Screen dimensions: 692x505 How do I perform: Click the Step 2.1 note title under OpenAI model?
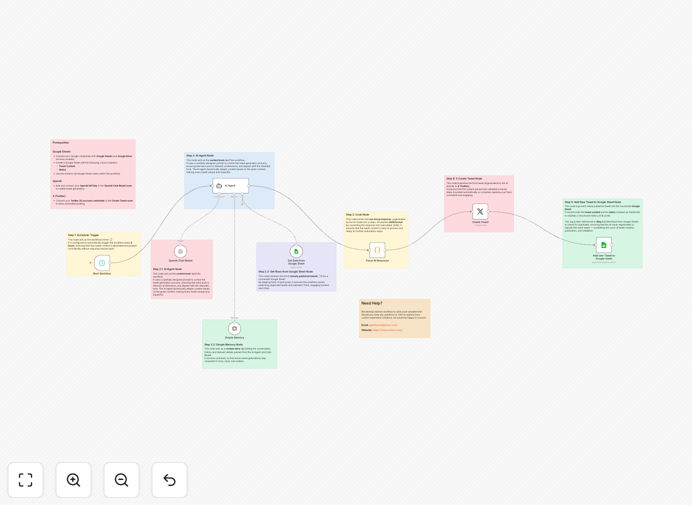point(167,269)
